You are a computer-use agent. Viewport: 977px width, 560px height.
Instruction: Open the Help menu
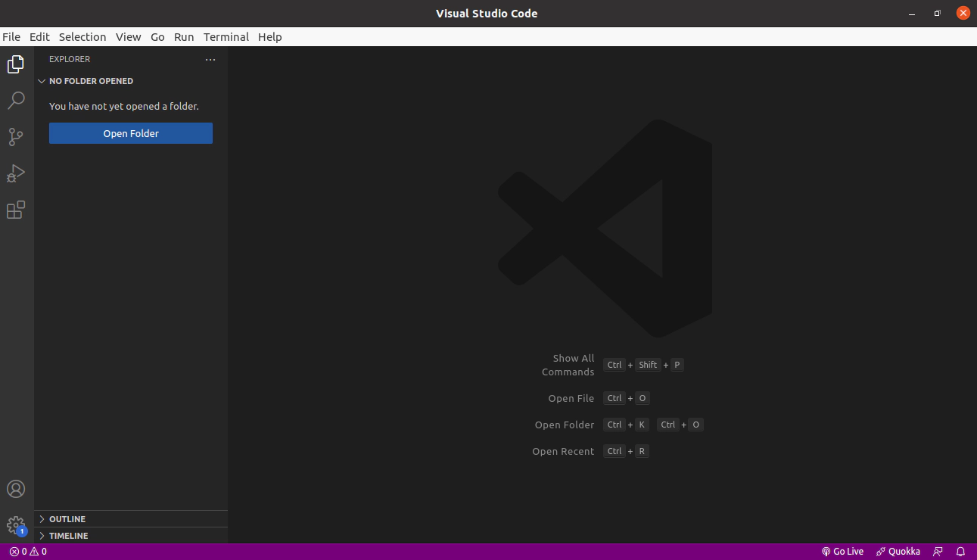click(269, 36)
